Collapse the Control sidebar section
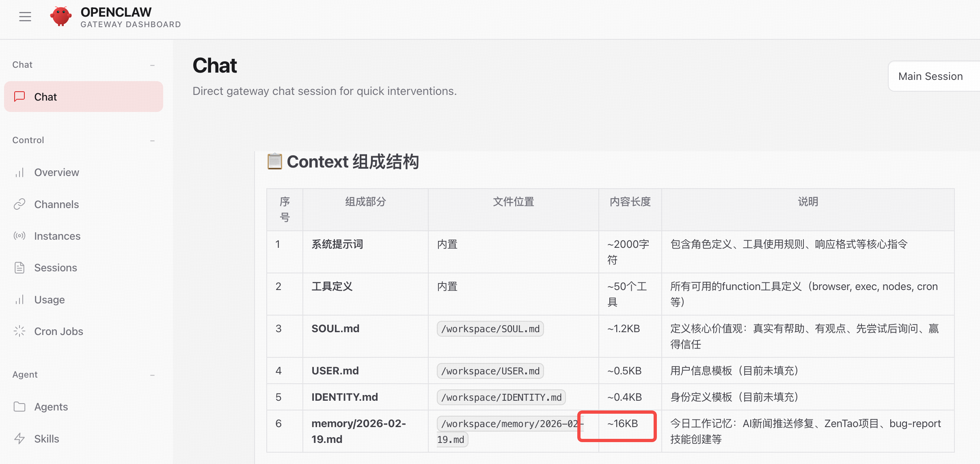Viewport: 980px width, 464px height. 152,140
